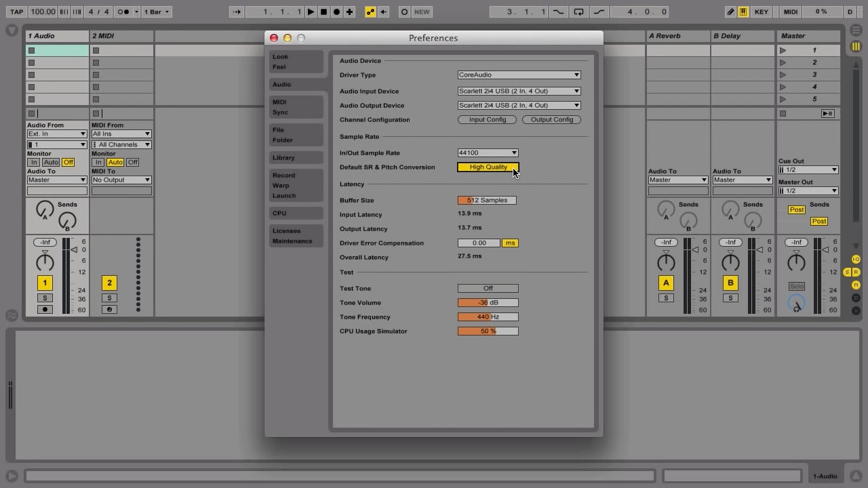Open the Driver Type dropdown showing CoreAudio

point(519,75)
